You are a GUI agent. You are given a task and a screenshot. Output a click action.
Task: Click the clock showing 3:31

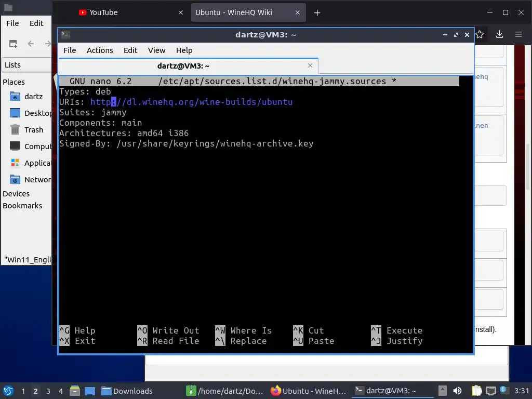point(522,391)
